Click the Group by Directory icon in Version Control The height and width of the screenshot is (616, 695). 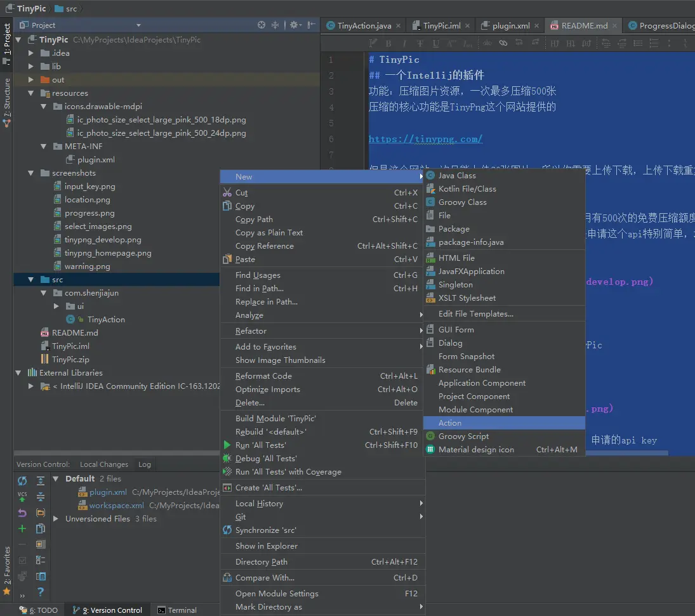41,513
